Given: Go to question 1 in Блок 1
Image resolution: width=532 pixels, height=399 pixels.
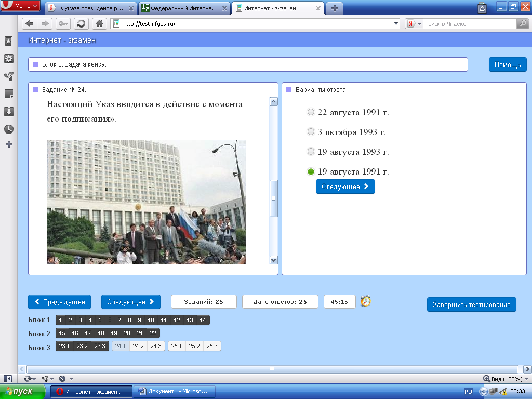Looking at the screenshot, I should pyautogui.click(x=60, y=320).
